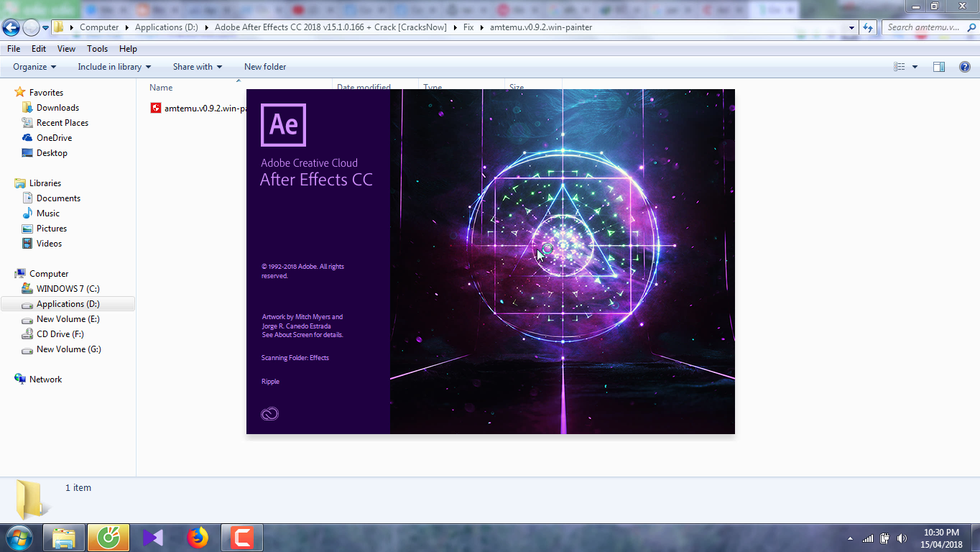Open Explorer help icon

coord(964,67)
